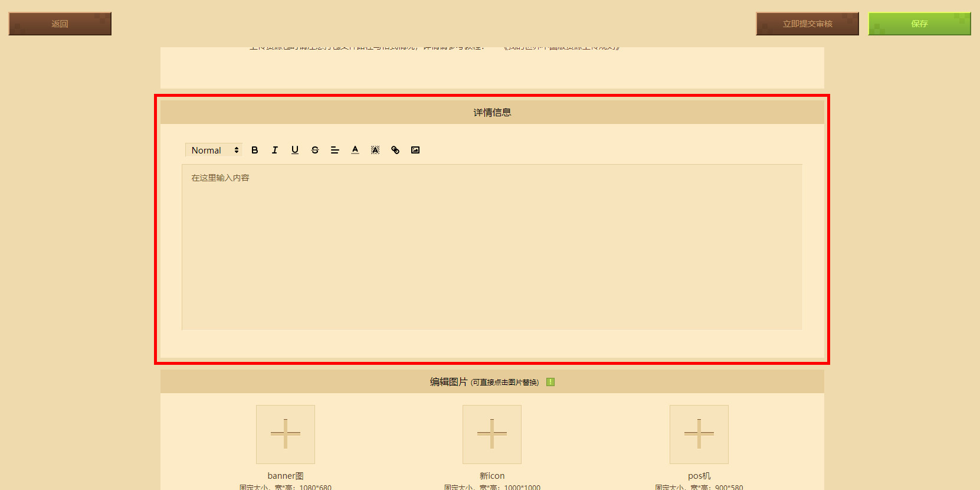Toggle bold formatting in the editor
The height and width of the screenshot is (490, 980).
[255, 150]
